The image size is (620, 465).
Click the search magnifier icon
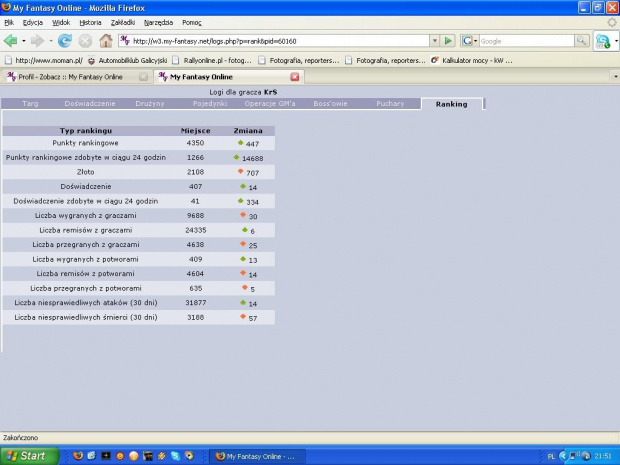(581, 40)
